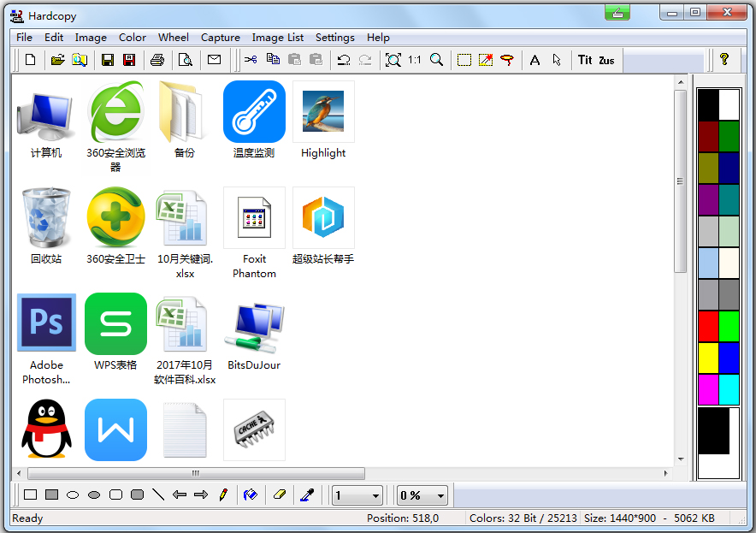This screenshot has height=533, width=756.
Task: Open a file with the folder icon
Action: (57, 60)
